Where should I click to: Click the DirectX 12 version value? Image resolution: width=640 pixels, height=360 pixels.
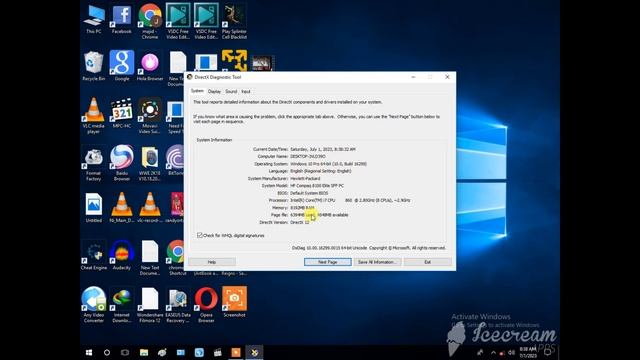click(300, 222)
